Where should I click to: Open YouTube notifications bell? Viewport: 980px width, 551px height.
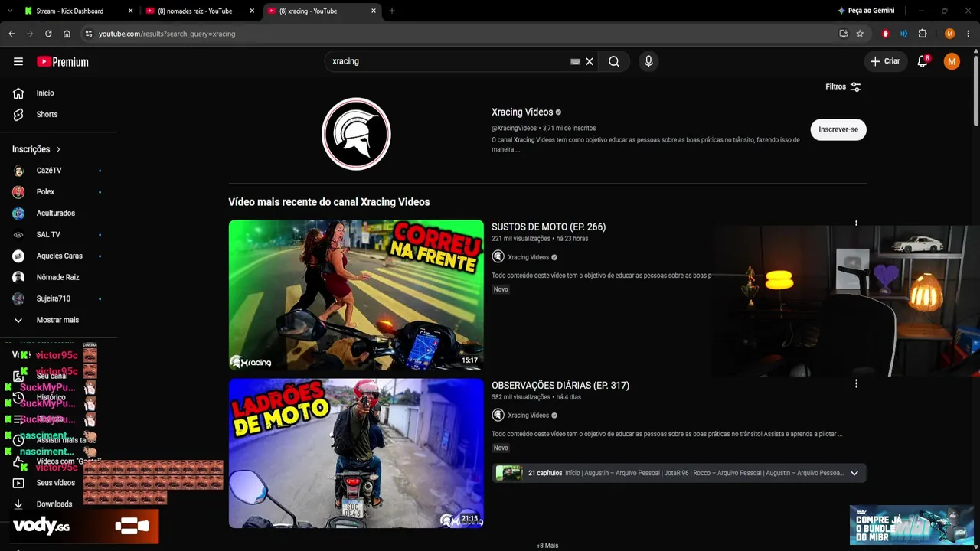click(x=923, y=61)
